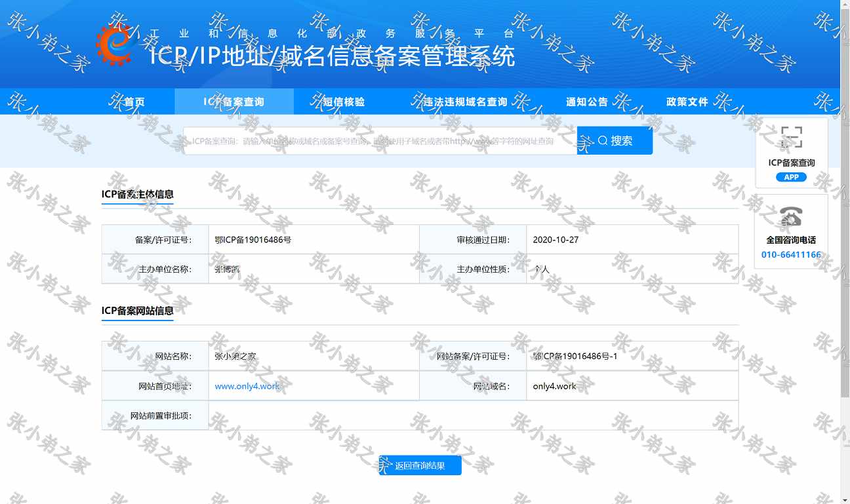Screen dimensions: 850x504
Task: Click the value 鄂ICP备19016486号
Action: (x=253, y=240)
